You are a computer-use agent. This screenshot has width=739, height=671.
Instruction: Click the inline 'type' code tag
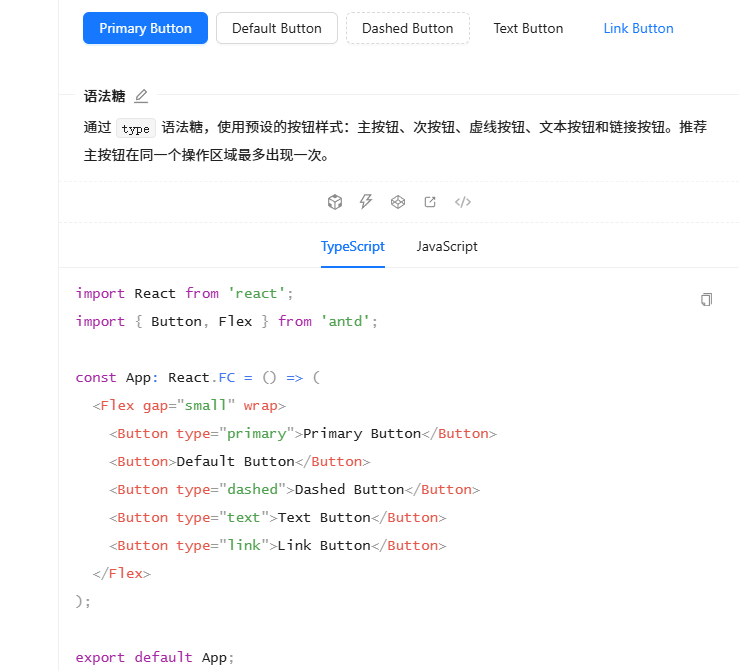(x=135, y=128)
